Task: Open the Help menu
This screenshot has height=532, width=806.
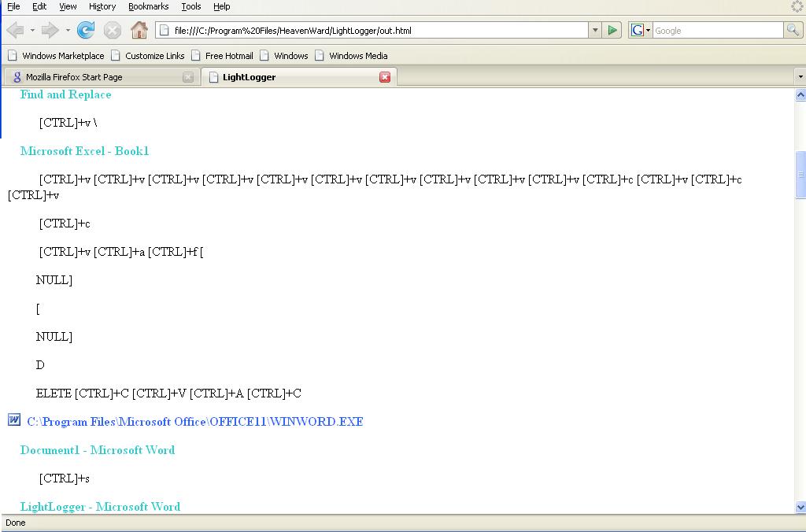Action: point(221,6)
